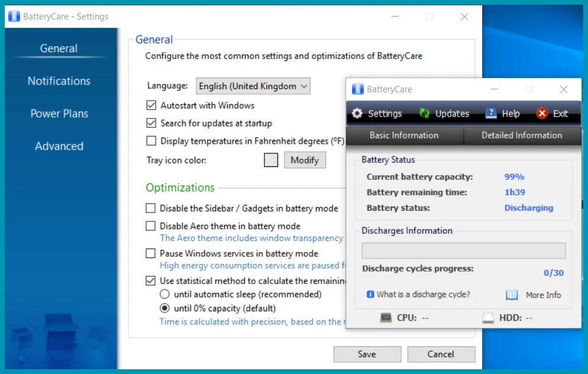Click BatteryCare icon in Settings title bar
This screenshot has width=588, height=374.
pos(14,17)
